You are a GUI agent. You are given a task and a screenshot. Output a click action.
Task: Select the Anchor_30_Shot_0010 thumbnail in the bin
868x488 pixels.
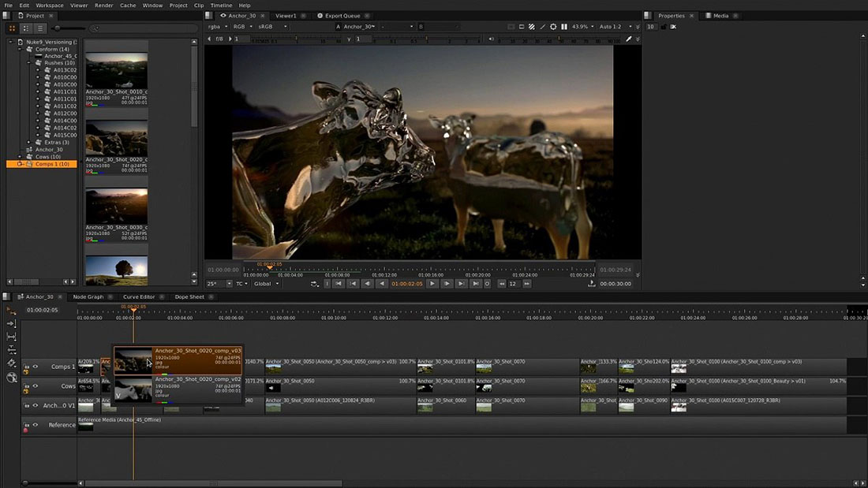[116, 71]
